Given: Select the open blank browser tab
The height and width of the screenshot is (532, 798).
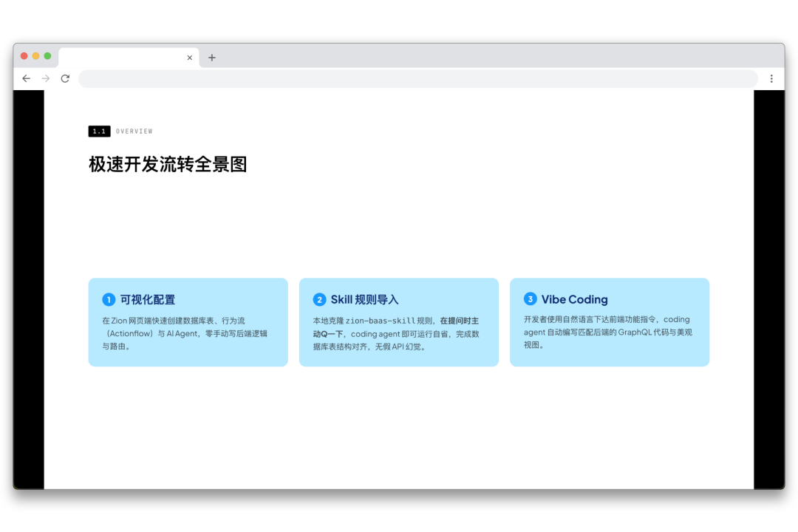Looking at the screenshot, I should [129, 58].
